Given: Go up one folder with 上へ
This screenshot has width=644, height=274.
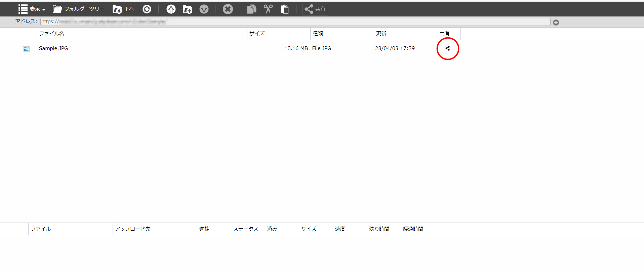Looking at the screenshot, I should click(x=123, y=9).
